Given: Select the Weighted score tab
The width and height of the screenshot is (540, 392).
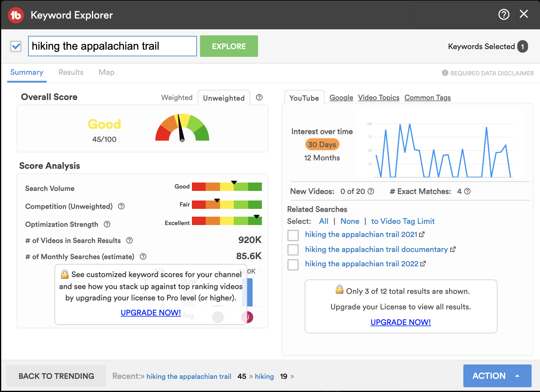Looking at the screenshot, I should (x=177, y=98).
